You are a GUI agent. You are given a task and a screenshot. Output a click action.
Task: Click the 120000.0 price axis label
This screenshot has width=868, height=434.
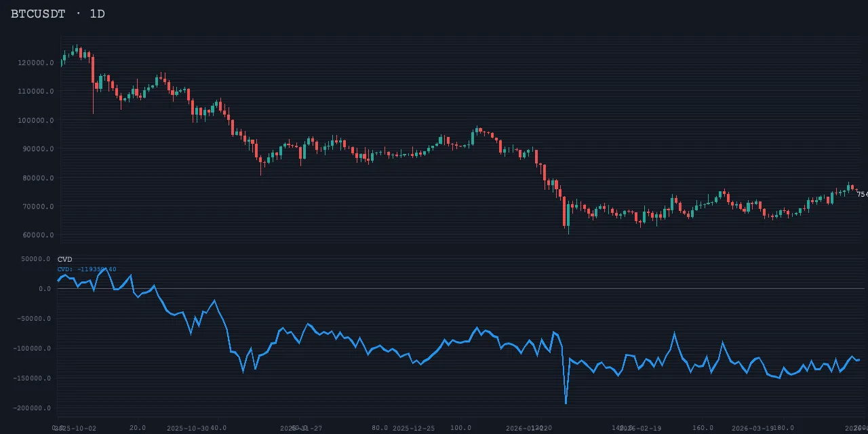coord(36,63)
